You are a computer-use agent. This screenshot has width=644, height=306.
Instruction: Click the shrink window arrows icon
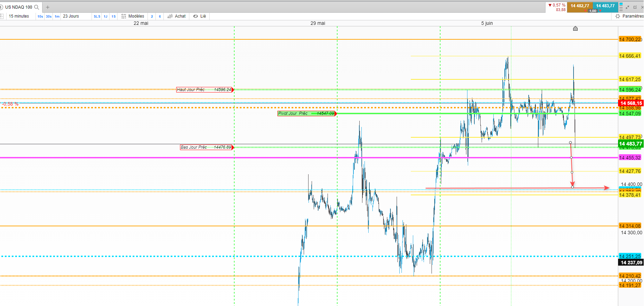click(627, 7)
